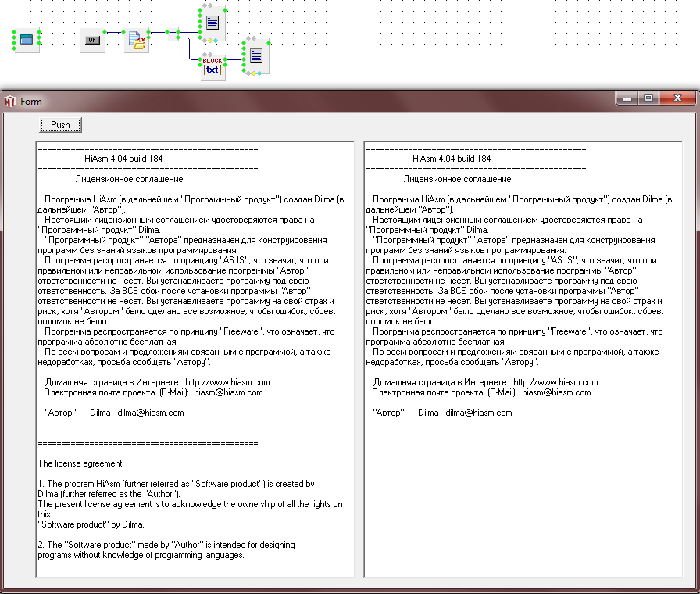The image size is (700, 594).
Task: Select the file open component icon
Action: coord(137,40)
